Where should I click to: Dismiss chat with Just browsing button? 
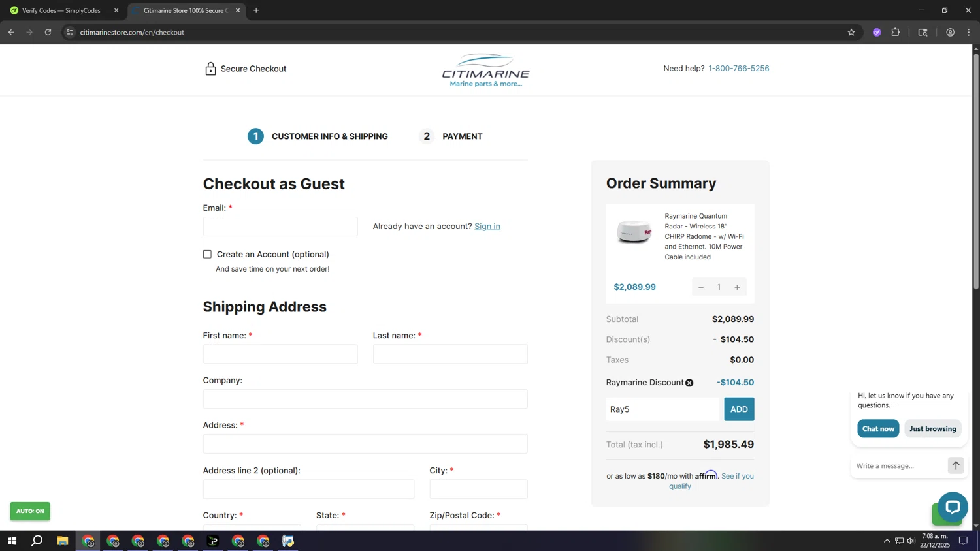tap(932, 429)
